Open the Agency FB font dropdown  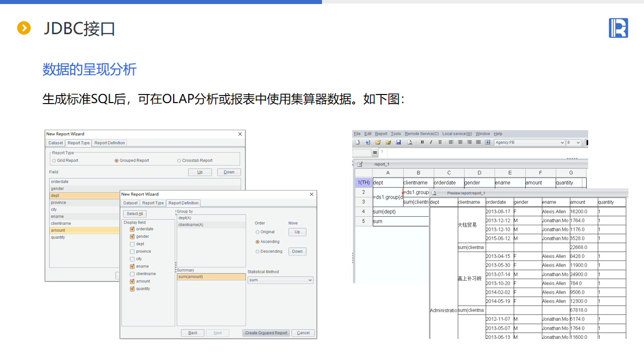[x=530, y=142]
